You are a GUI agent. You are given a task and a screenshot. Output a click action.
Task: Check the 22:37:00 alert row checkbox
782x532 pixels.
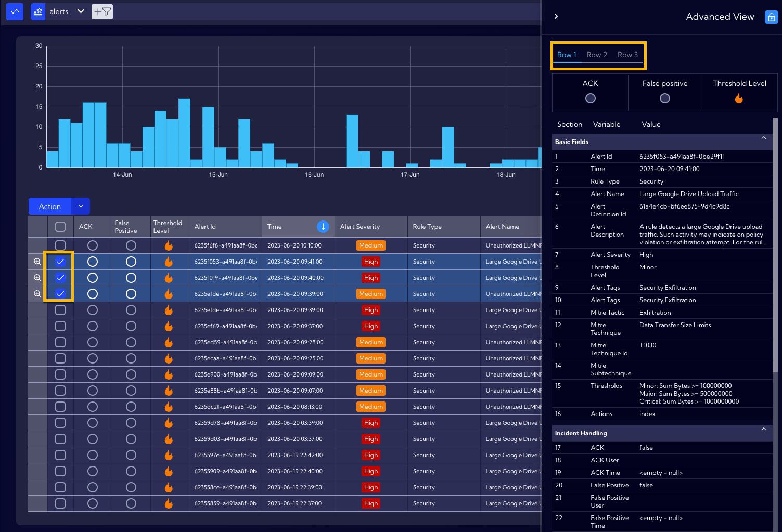[60, 503]
